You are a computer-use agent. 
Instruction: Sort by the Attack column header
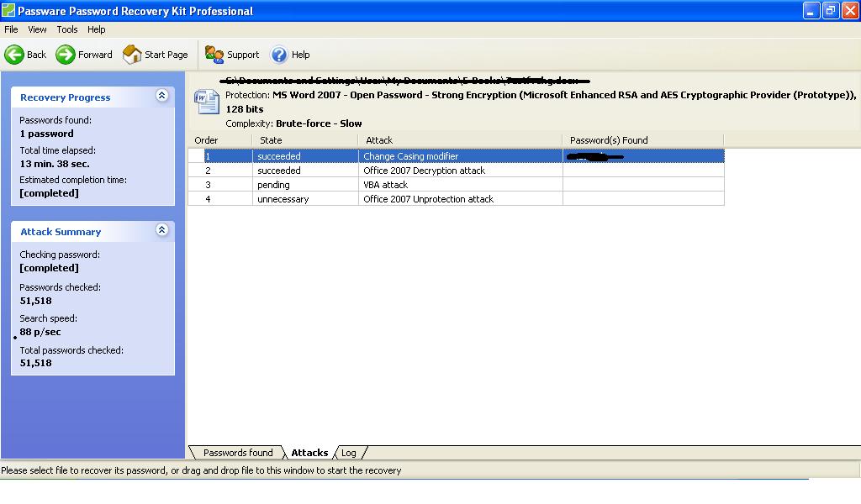coord(460,140)
